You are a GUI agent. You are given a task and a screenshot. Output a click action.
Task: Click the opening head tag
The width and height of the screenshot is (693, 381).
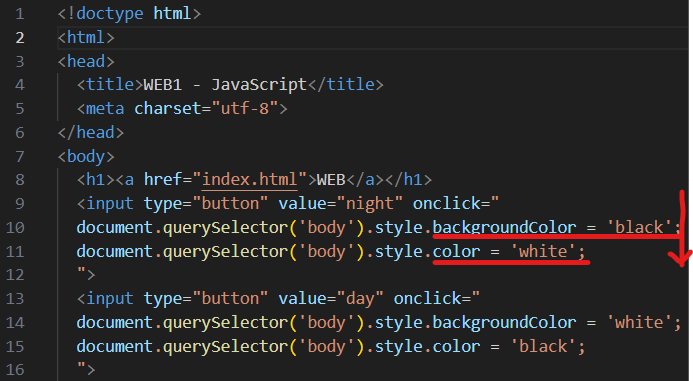pos(86,61)
